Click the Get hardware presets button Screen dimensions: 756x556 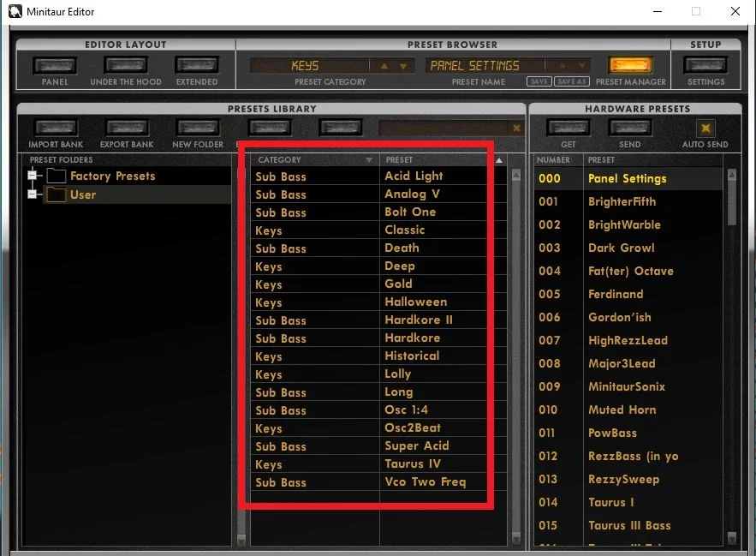pos(568,128)
